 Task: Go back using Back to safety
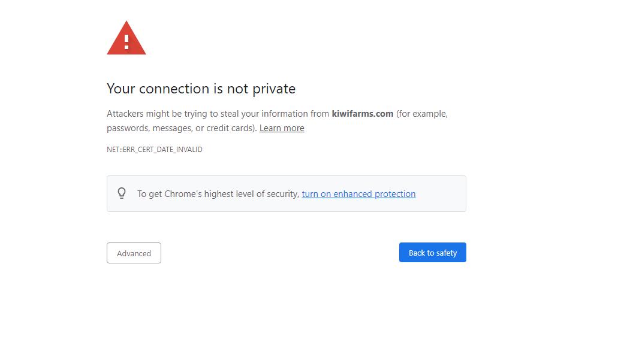point(433,253)
